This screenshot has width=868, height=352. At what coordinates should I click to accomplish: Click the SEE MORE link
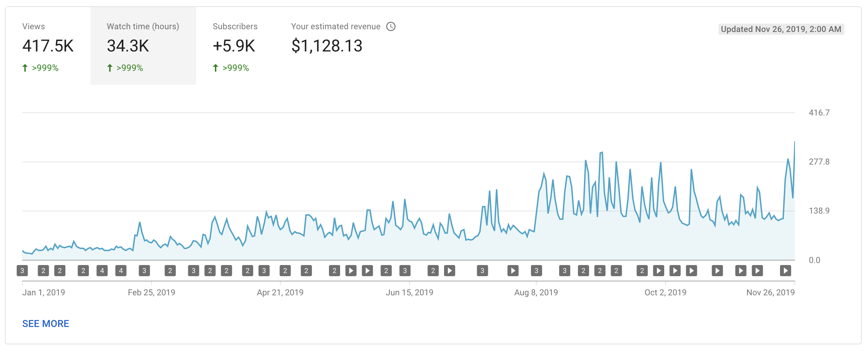pyautogui.click(x=46, y=323)
